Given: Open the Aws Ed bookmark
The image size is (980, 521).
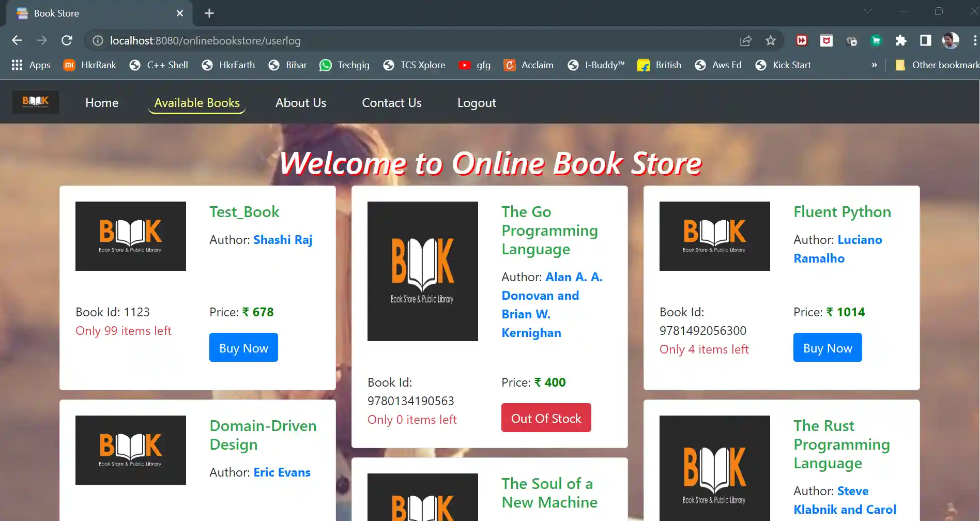Looking at the screenshot, I should [718, 65].
